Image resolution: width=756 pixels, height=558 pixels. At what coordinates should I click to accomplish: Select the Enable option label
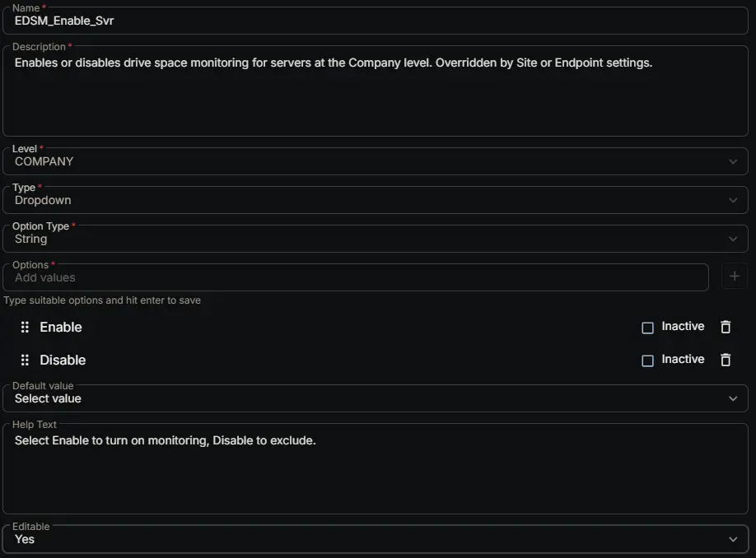[x=61, y=328]
